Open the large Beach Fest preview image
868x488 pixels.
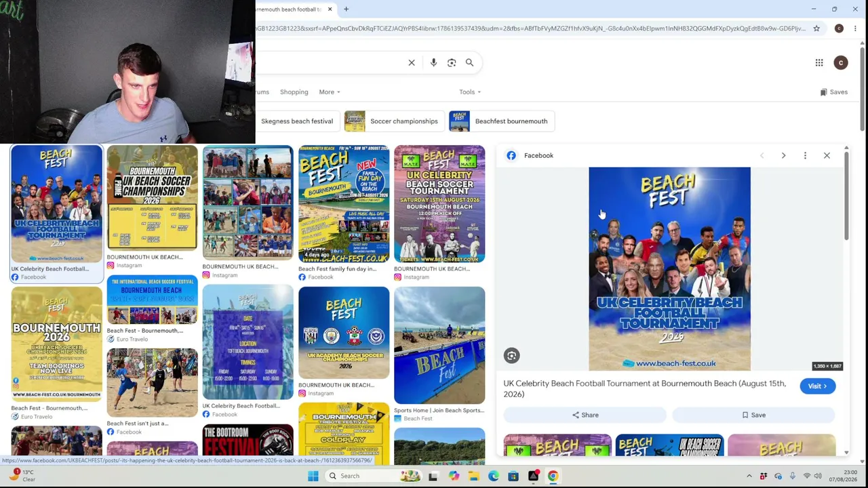[x=669, y=269]
